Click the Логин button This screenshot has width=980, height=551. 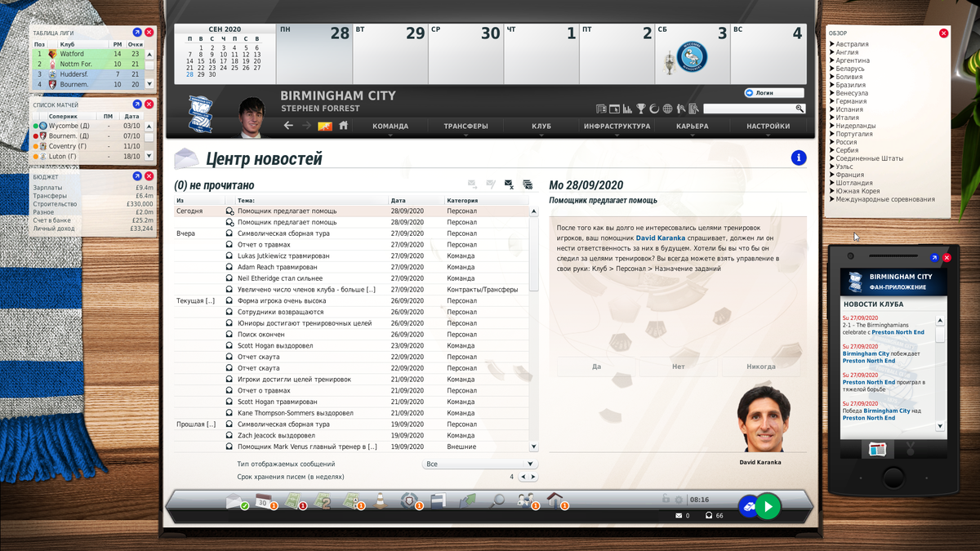[773, 93]
